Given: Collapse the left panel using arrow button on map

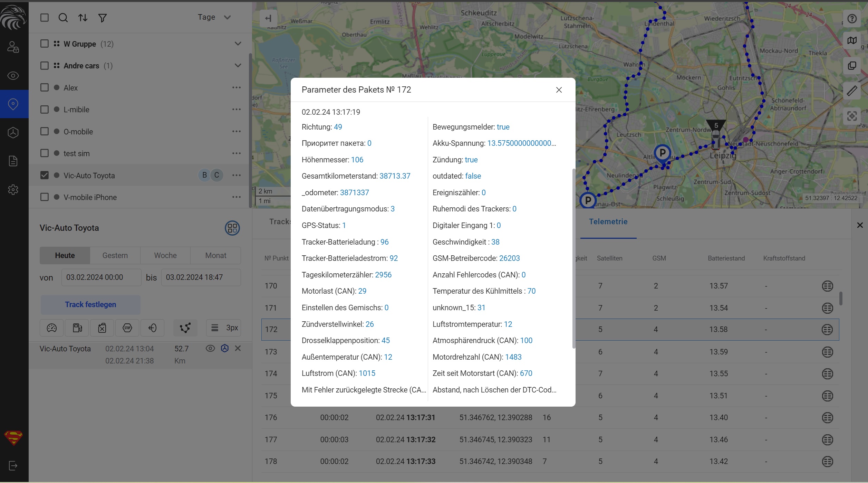Looking at the screenshot, I should [x=268, y=18].
